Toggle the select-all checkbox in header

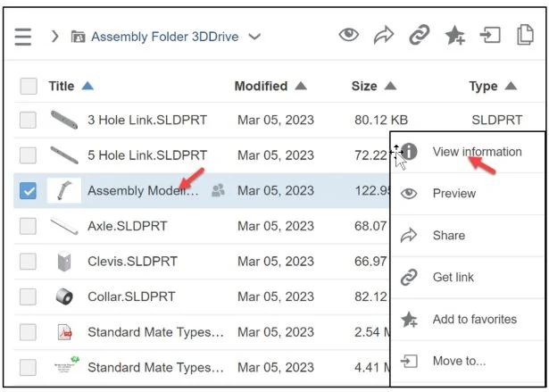click(29, 87)
